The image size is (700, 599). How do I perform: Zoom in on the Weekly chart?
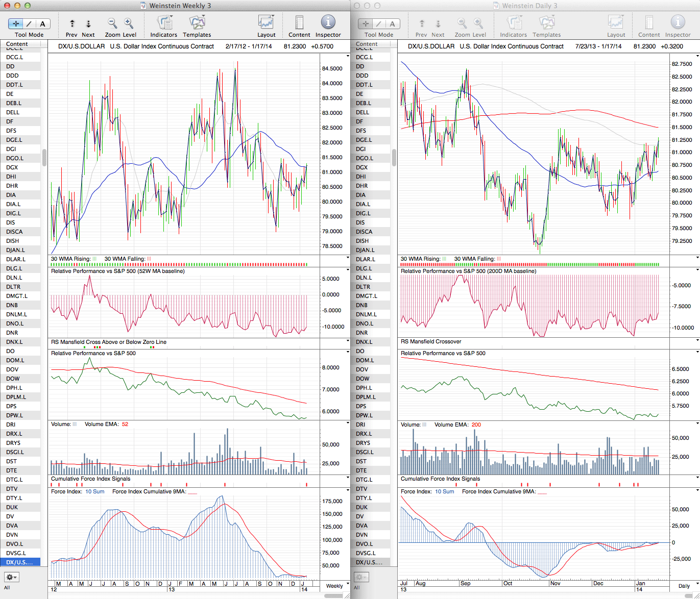tap(129, 23)
